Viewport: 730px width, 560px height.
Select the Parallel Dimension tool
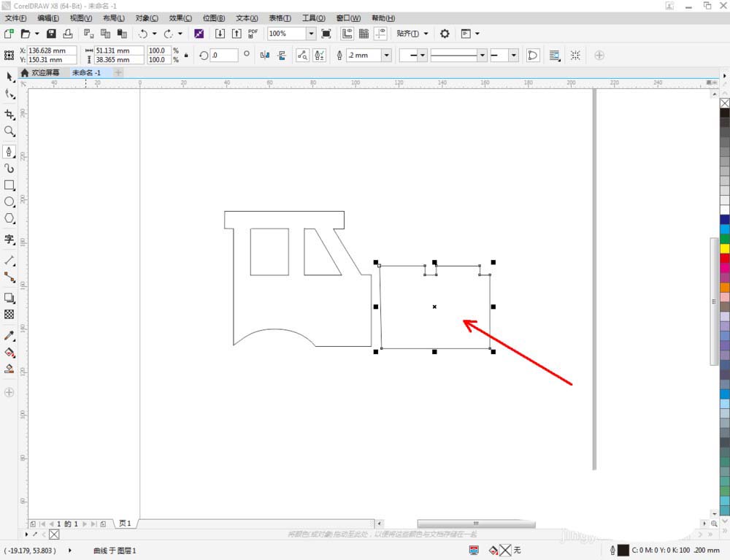point(9,260)
